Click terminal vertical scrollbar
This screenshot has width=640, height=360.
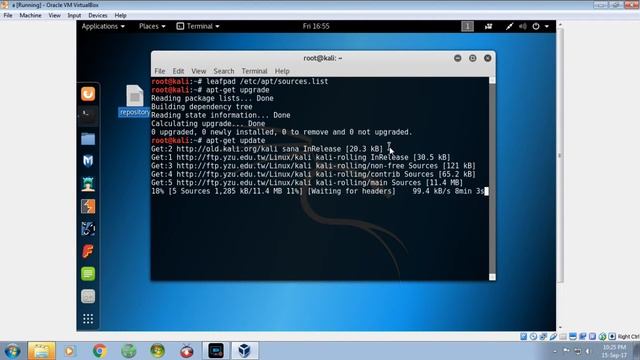pyautogui.click(x=492, y=178)
